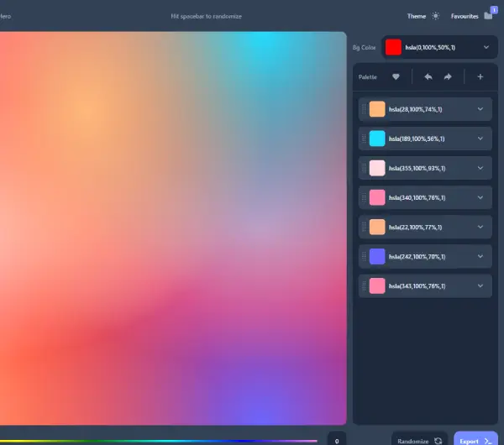Image resolution: width=504 pixels, height=445 pixels.
Task: Click the refresh icon on Randomize
Action: (438, 440)
